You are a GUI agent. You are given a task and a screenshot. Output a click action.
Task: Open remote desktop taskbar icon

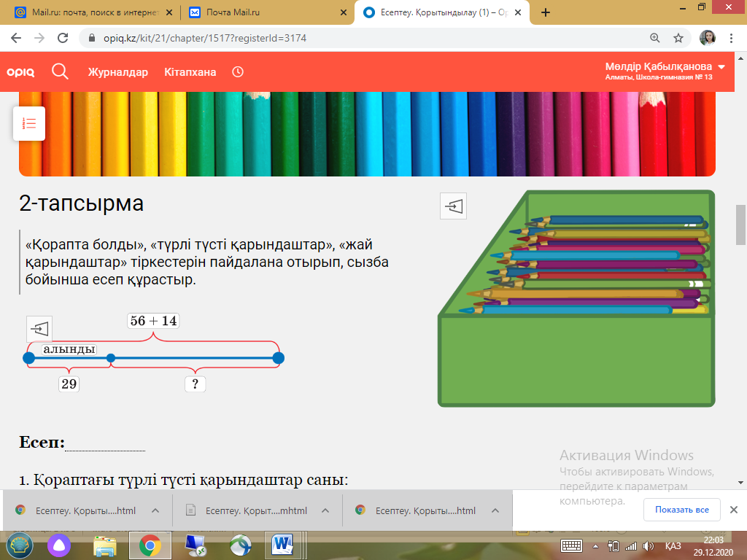[196, 545]
